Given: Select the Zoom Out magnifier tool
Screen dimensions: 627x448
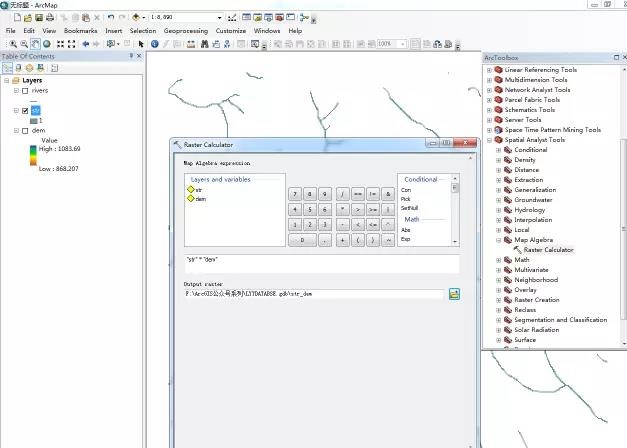Looking at the screenshot, I should point(24,44).
